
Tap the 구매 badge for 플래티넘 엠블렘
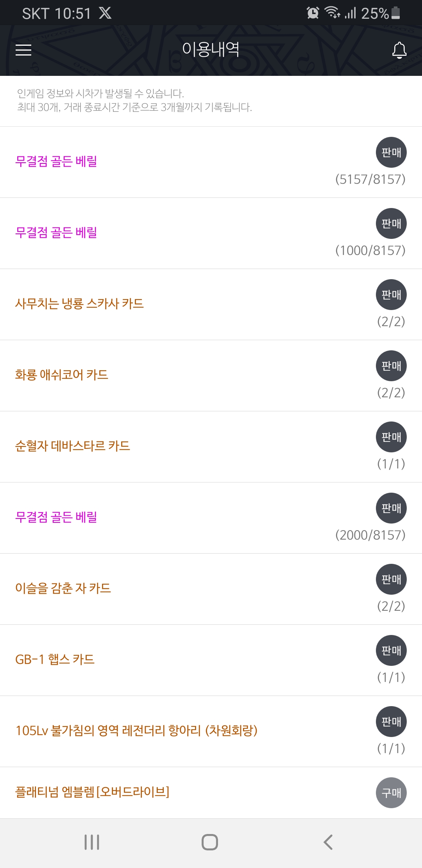tap(391, 793)
